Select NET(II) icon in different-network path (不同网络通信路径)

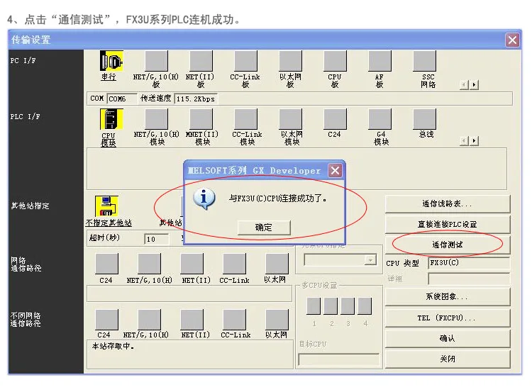[192, 320]
